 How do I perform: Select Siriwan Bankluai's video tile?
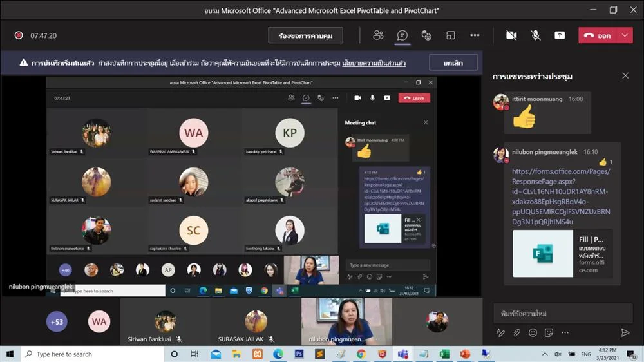pos(165,321)
